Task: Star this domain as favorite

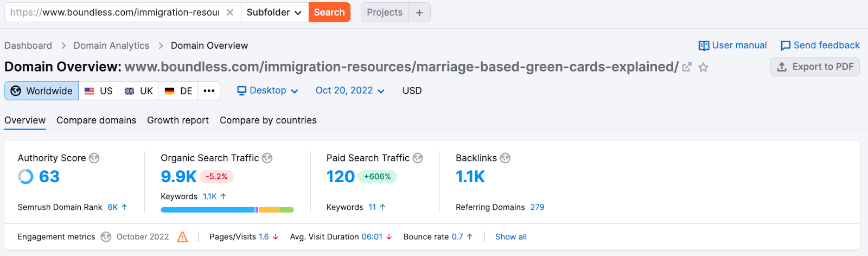Action: 703,67
